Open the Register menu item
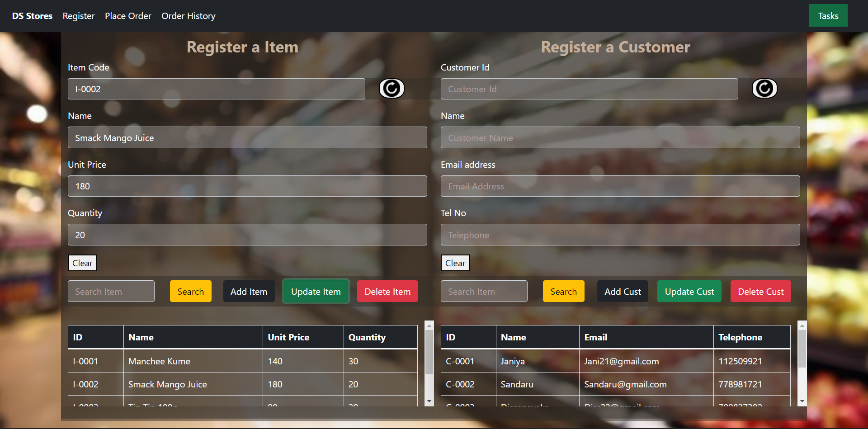This screenshot has width=868, height=429. tap(79, 16)
